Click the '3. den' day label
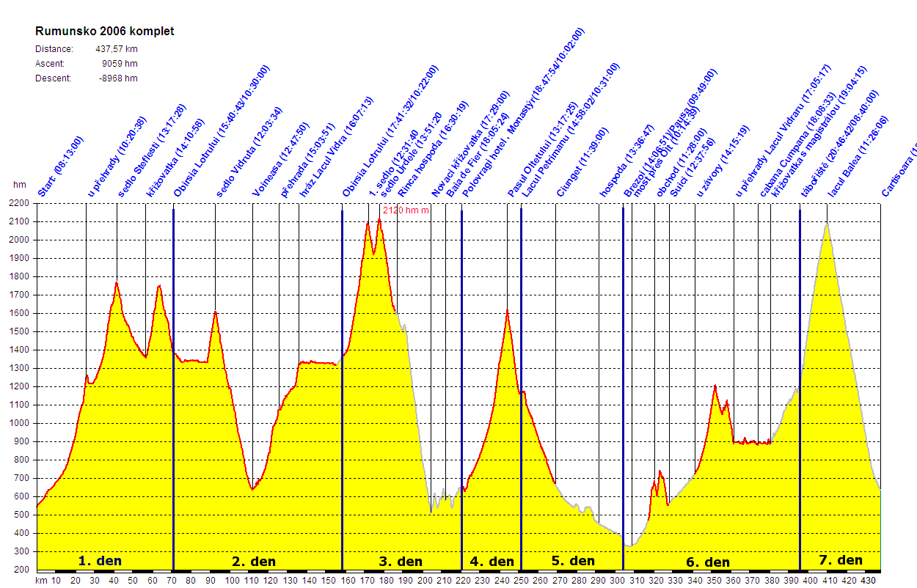917x588 pixels. pyautogui.click(x=401, y=562)
